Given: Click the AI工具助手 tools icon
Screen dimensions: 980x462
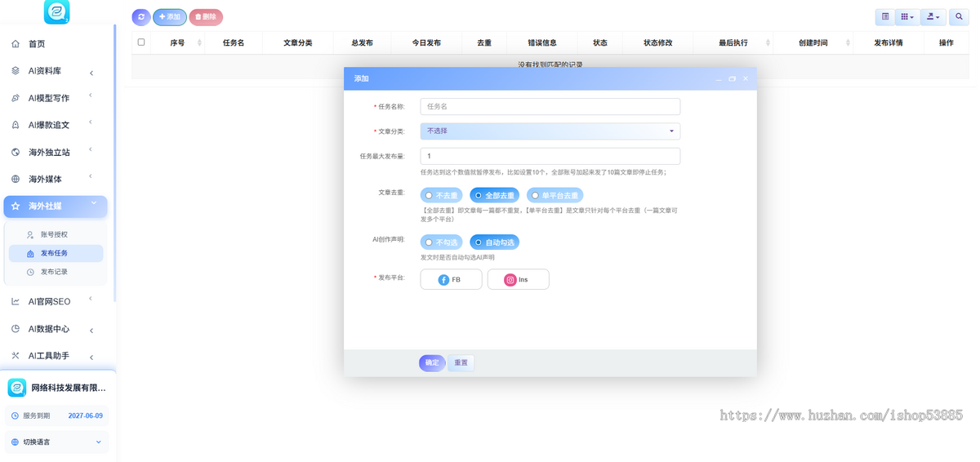Looking at the screenshot, I should pyautogui.click(x=16, y=356).
